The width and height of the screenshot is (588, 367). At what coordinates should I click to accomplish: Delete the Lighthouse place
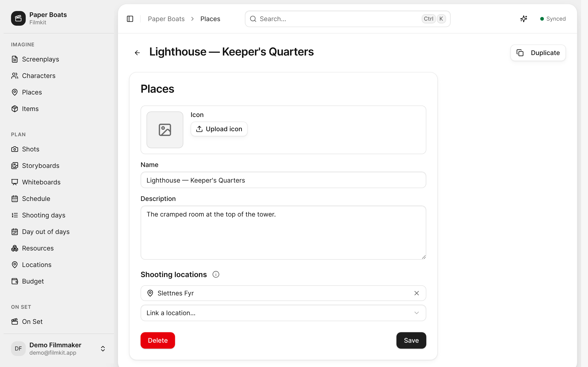(158, 340)
